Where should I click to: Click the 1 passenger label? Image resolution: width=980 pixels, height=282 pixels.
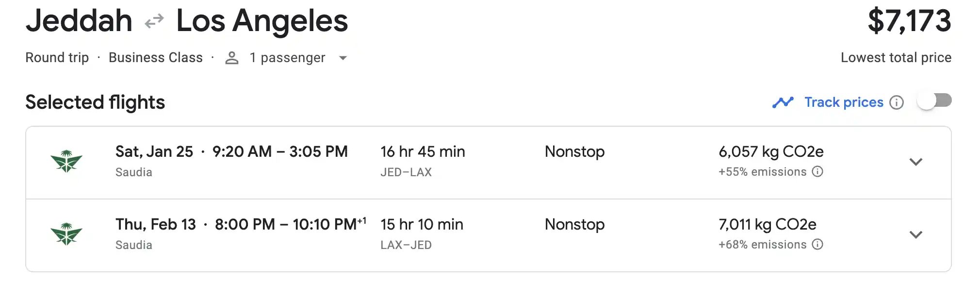[x=287, y=58]
